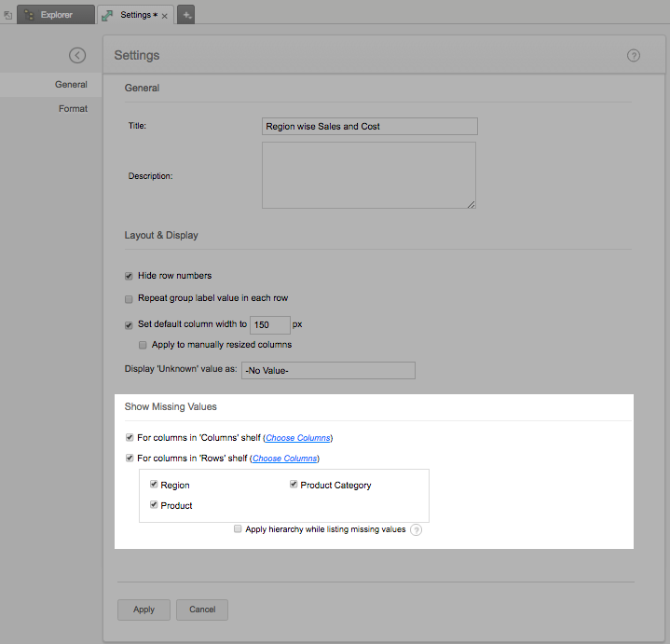
Task: Uncheck the Product Category column checkbox
Action: (x=294, y=485)
